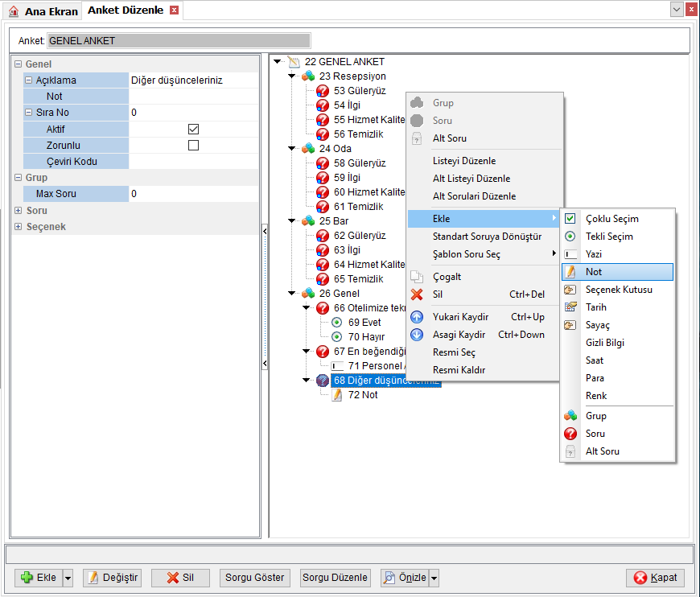Click the Sayaç icon in submenu
Viewport: 700px width, 597px height.
pyautogui.click(x=570, y=325)
